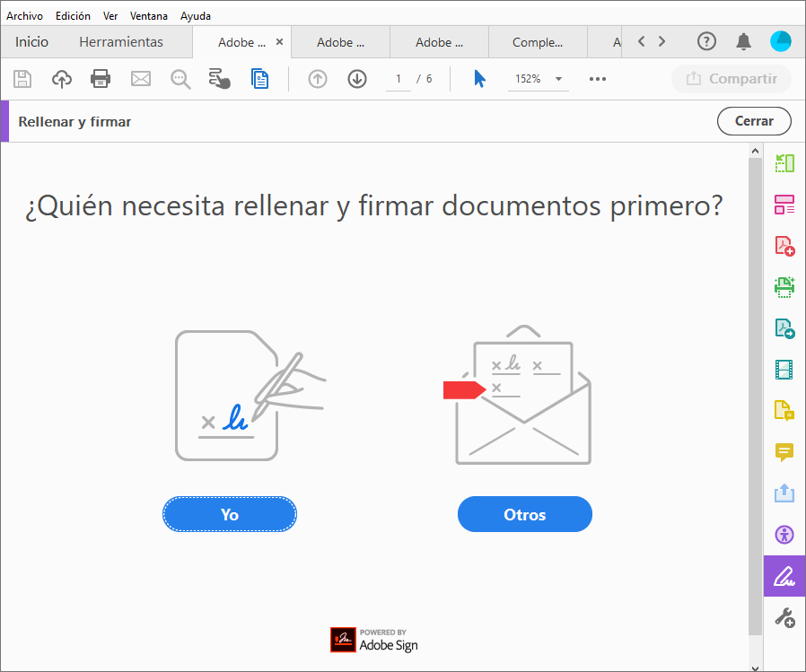Open the zoom level 152% dropdown
The width and height of the screenshot is (806, 672).
(537, 79)
